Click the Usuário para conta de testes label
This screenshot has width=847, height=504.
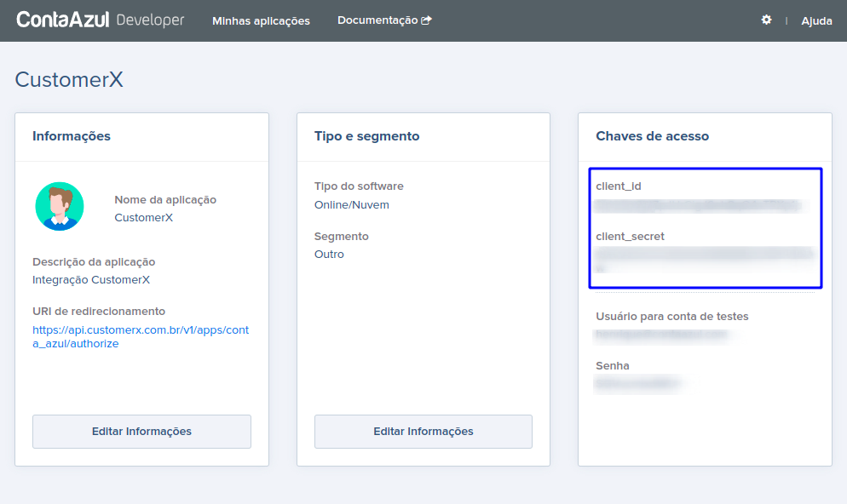(672, 316)
